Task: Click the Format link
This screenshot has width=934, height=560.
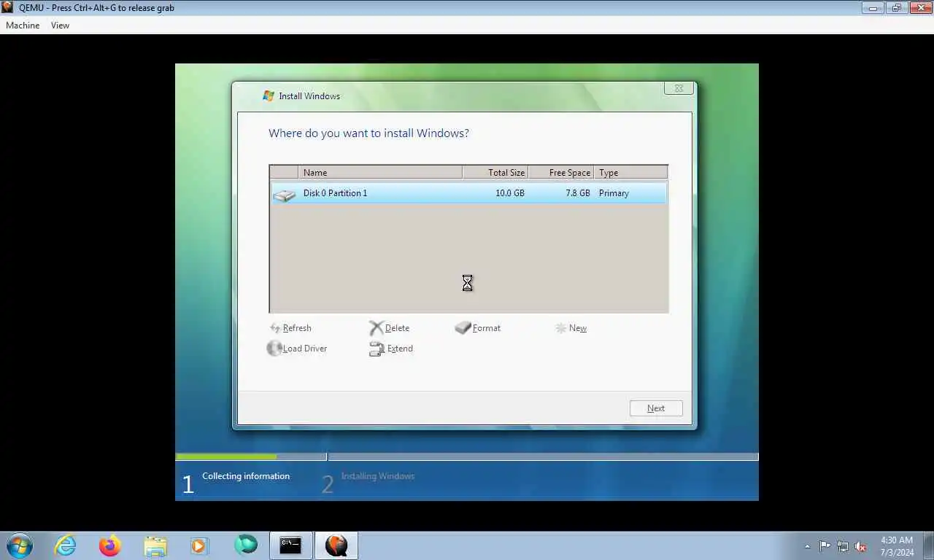Action: coord(487,328)
